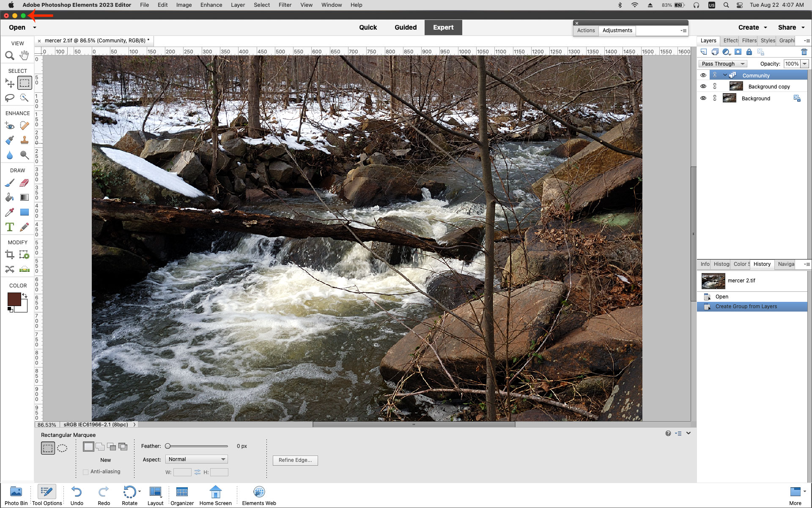
Task: Open the Aspect dropdown in tool options
Action: pos(196,459)
